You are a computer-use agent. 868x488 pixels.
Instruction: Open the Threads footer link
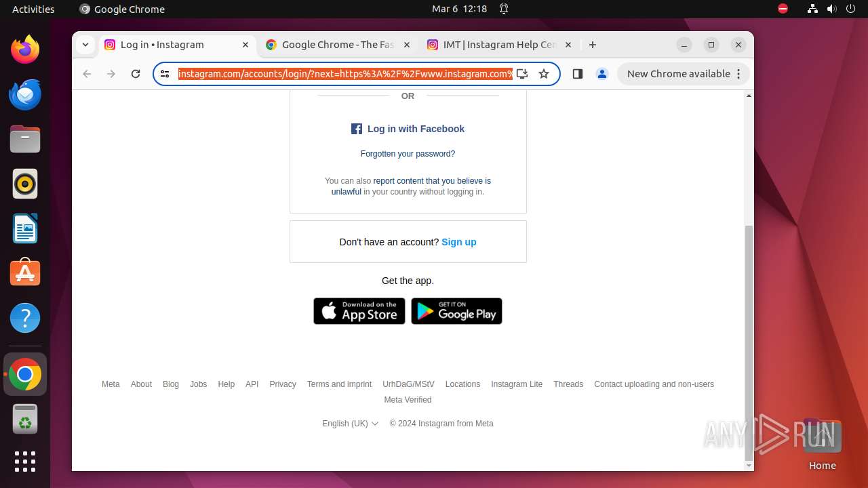(x=568, y=384)
